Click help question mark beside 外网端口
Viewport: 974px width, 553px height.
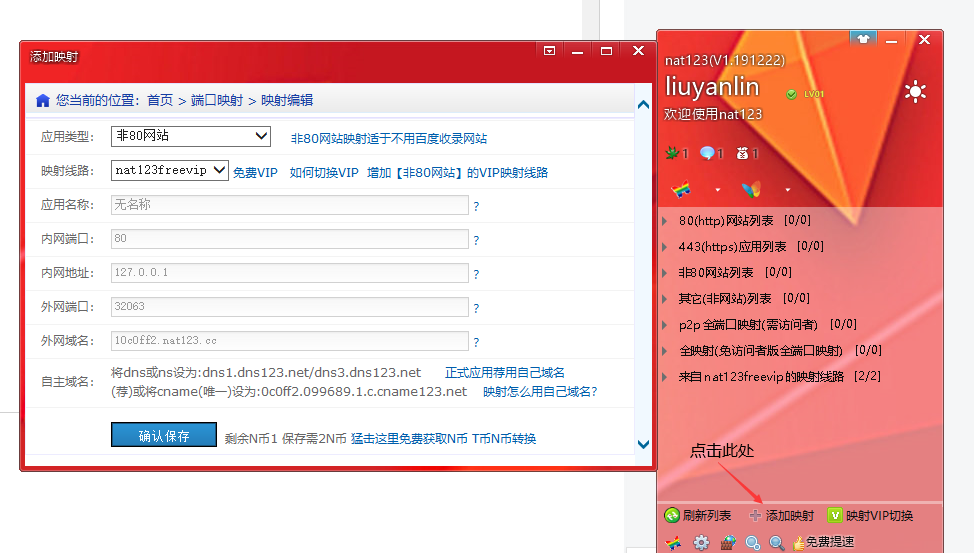pyautogui.click(x=476, y=308)
